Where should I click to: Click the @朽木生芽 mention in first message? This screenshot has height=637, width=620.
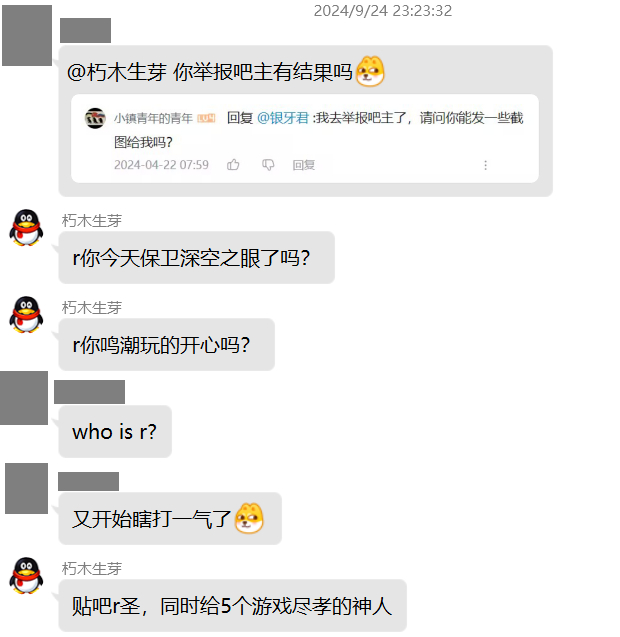point(117,72)
